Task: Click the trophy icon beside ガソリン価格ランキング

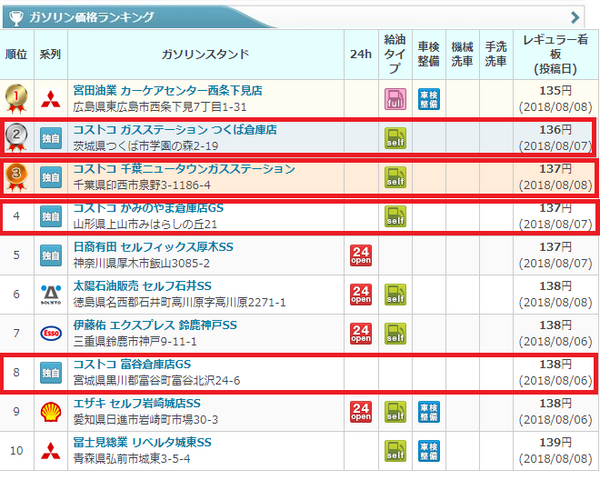Action: tap(16, 18)
